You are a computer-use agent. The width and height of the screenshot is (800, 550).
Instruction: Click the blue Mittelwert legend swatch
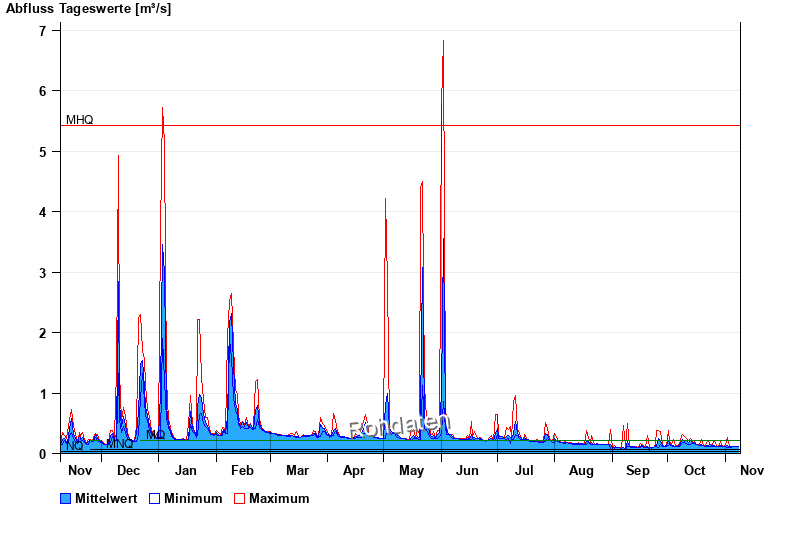click(x=66, y=498)
